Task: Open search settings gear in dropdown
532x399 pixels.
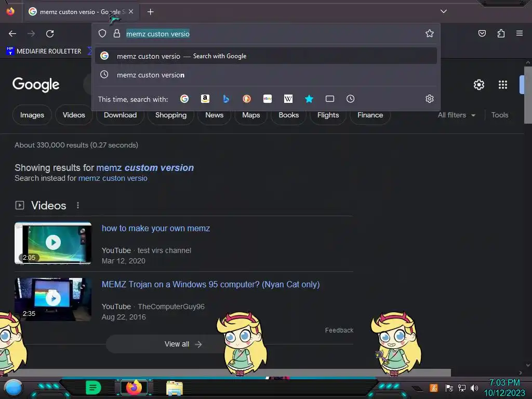Action: 430,99
